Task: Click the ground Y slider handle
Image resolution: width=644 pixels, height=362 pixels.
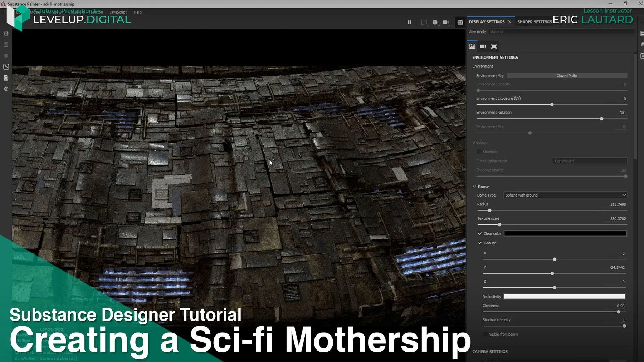Action: pyautogui.click(x=552, y=273)
